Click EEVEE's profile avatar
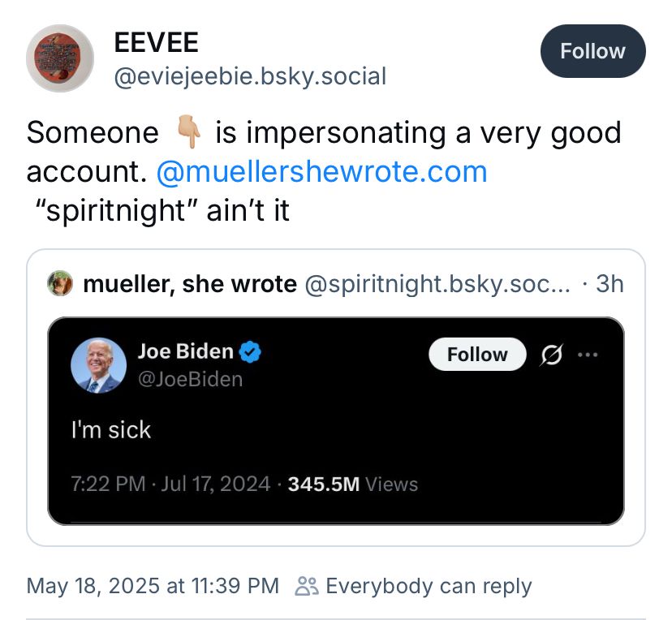 point(59,58)
